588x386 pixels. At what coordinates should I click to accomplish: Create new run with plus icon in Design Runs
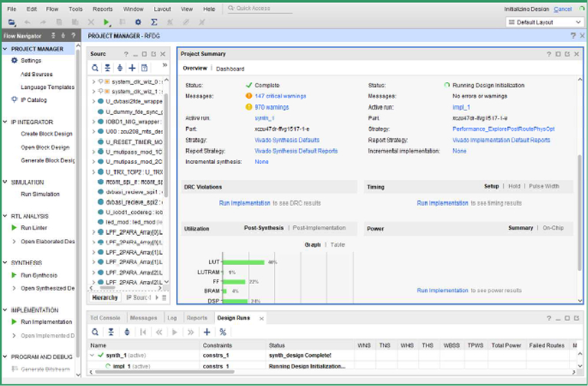point(207,332)
